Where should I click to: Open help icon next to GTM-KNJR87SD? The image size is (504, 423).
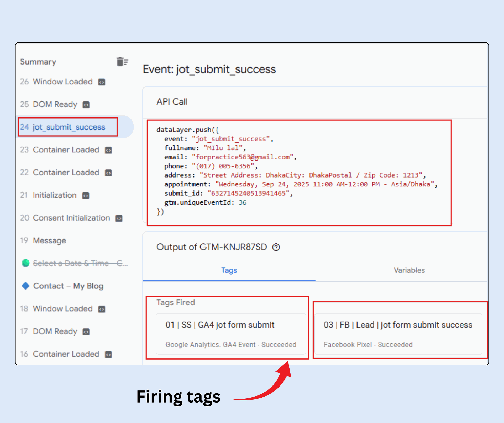(276, 247)
